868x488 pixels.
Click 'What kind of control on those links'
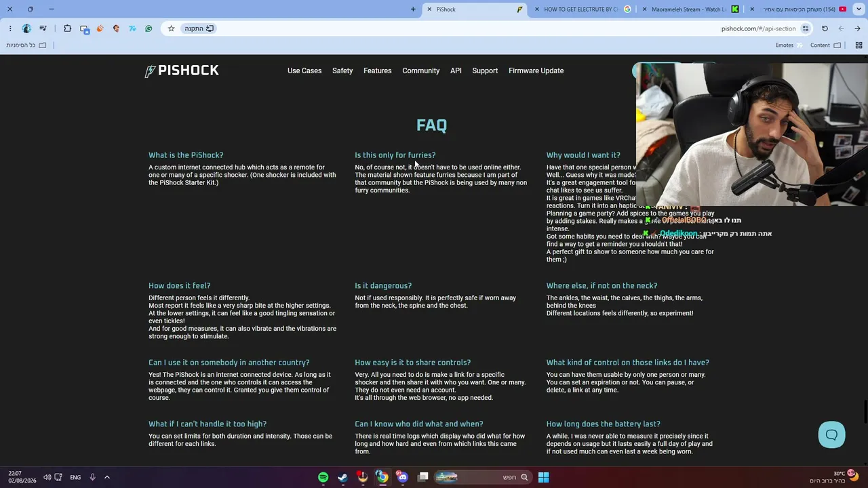tap(628, 363)
